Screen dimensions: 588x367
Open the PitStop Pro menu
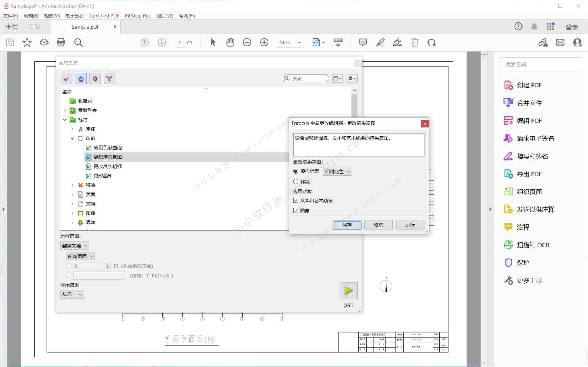coord(137,16)
